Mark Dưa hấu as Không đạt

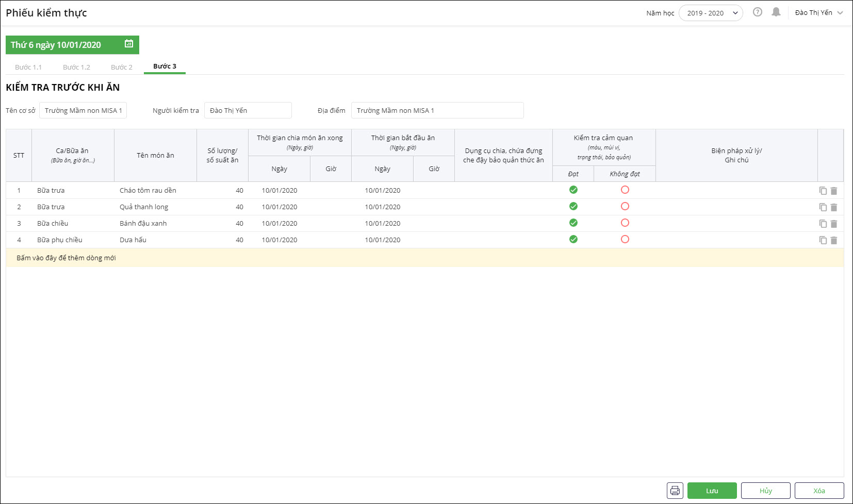[x=625, y=240]
